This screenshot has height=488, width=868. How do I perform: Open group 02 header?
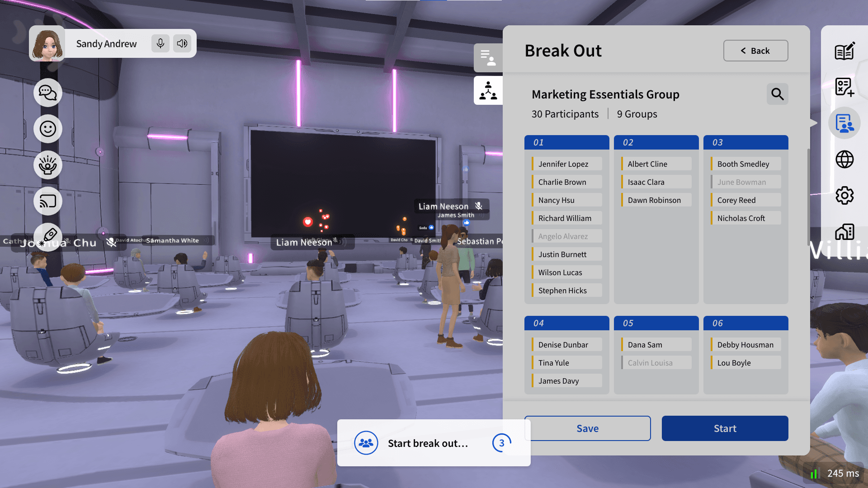656,142
